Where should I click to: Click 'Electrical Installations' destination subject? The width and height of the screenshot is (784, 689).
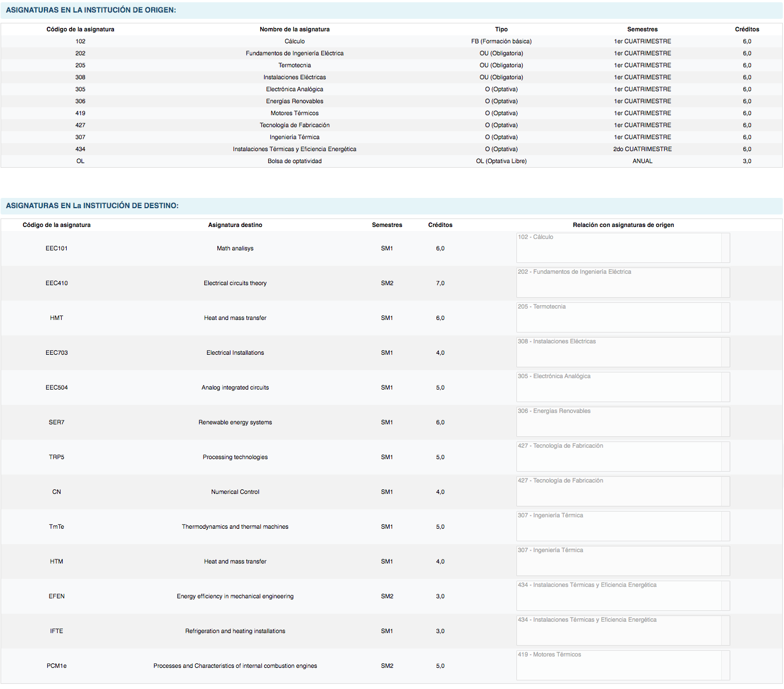click(235, 352)
